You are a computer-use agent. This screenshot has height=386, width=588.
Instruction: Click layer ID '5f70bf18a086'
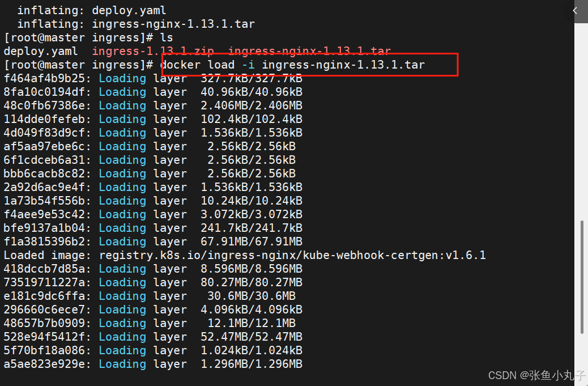44,350
